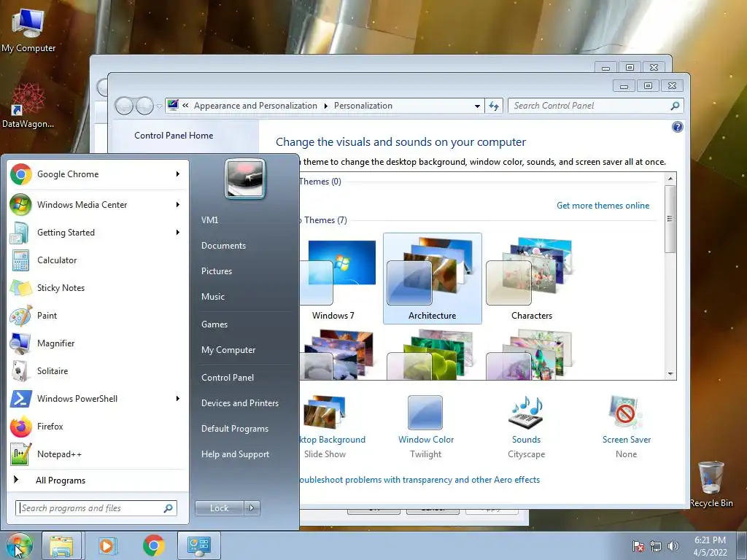This screenshot has height=560, width=747.
Task: Open troubleshoot transparency and Aero effects link
Action: [x=419, y=480]
